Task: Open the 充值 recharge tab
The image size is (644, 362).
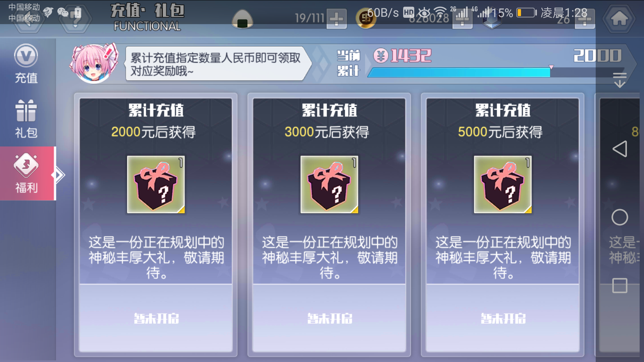Action: click(26, 64)
